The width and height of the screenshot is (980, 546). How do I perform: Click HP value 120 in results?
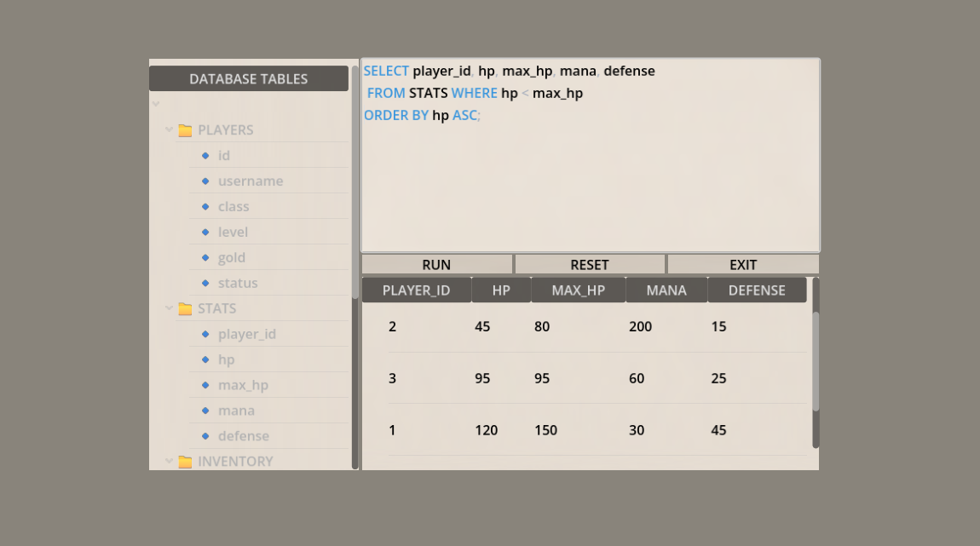point(487,430)
